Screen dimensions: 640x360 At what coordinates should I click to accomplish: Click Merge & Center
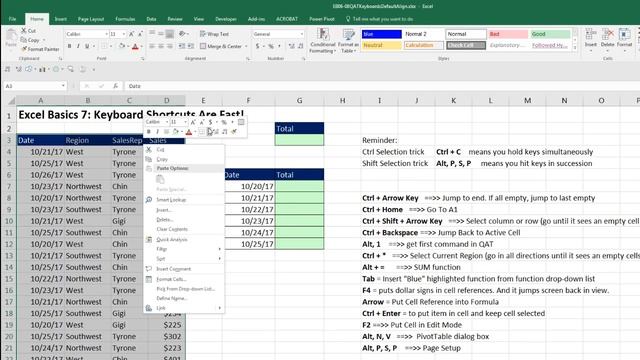(221, 47)
